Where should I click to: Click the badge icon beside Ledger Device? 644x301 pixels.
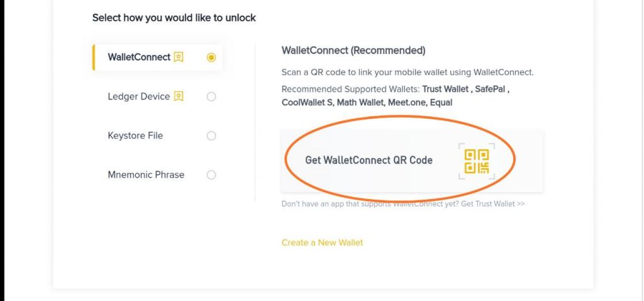pos(178,96)
